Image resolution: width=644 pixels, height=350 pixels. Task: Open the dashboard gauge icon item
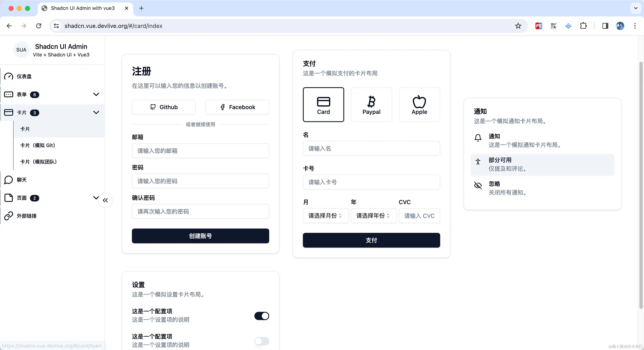[x=9, y=76]
